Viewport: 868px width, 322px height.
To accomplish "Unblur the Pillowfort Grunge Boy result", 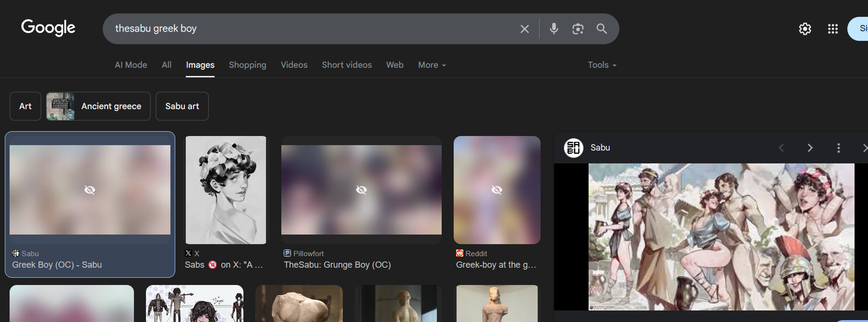I will click(x=361, y=190).
